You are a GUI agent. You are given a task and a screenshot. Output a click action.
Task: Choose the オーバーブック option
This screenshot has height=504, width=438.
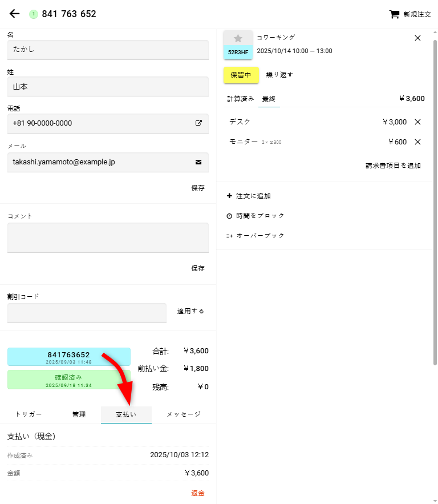[255, 236]
